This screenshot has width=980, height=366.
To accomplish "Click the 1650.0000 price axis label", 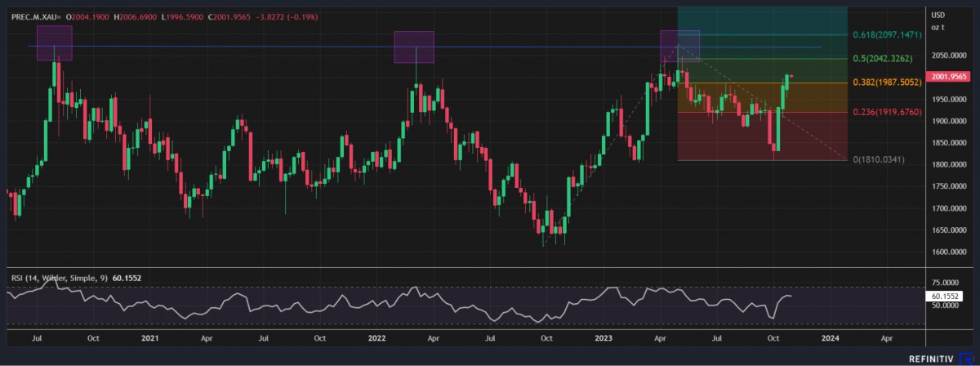I will (x=950, y=230).
